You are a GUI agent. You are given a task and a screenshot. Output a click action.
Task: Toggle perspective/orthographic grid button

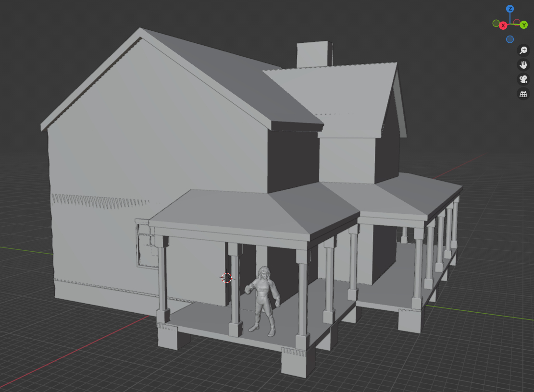(x=523, y=94)
